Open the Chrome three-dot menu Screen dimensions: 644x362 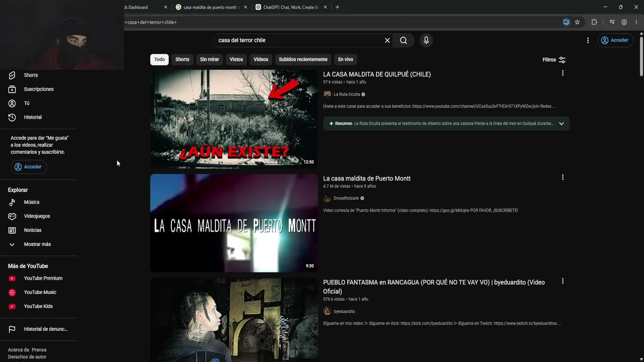pyautogui.click(x=636, y=22)
